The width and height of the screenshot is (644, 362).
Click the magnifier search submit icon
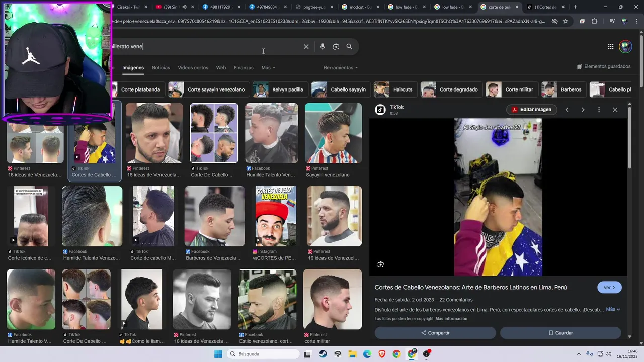click(349, 47)
